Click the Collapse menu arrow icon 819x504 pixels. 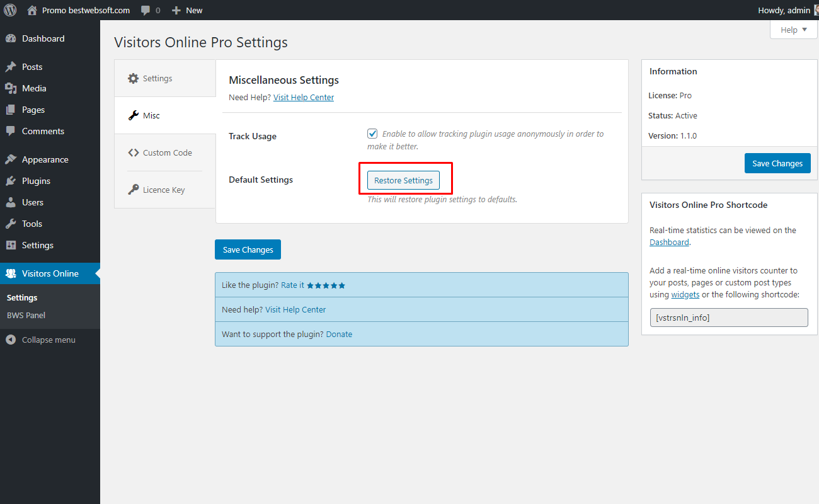click(11, 340)
